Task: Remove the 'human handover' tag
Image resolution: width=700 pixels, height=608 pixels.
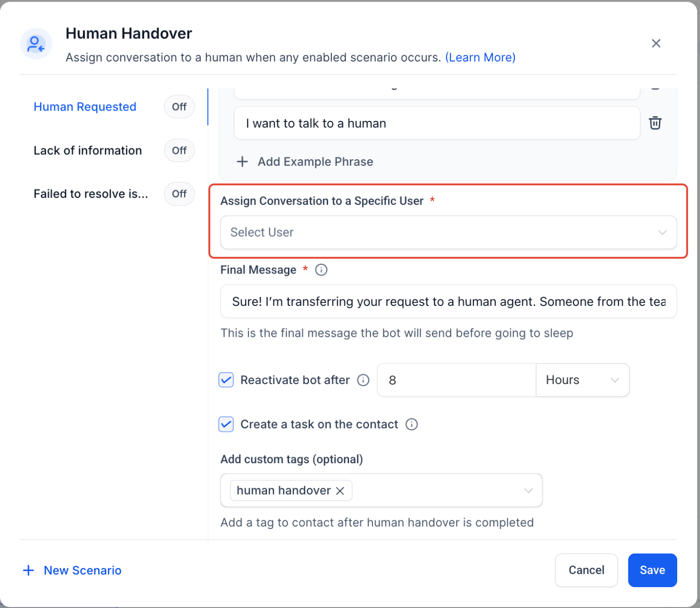Action: pyautogui.click(x=340, y=491)
